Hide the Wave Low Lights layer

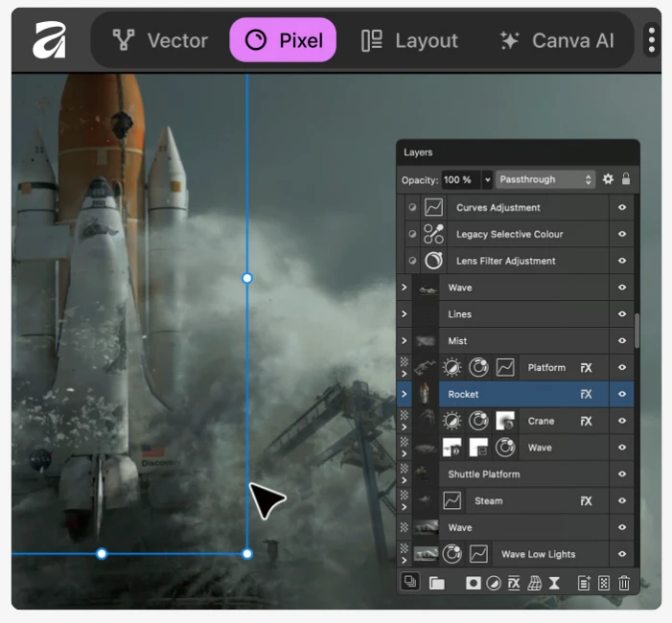point(622,554)
